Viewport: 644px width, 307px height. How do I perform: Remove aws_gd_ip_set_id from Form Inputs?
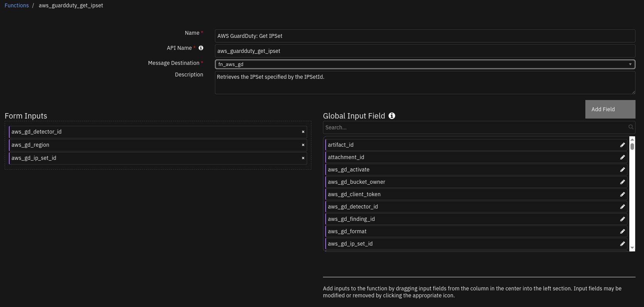tap(303, 158)
